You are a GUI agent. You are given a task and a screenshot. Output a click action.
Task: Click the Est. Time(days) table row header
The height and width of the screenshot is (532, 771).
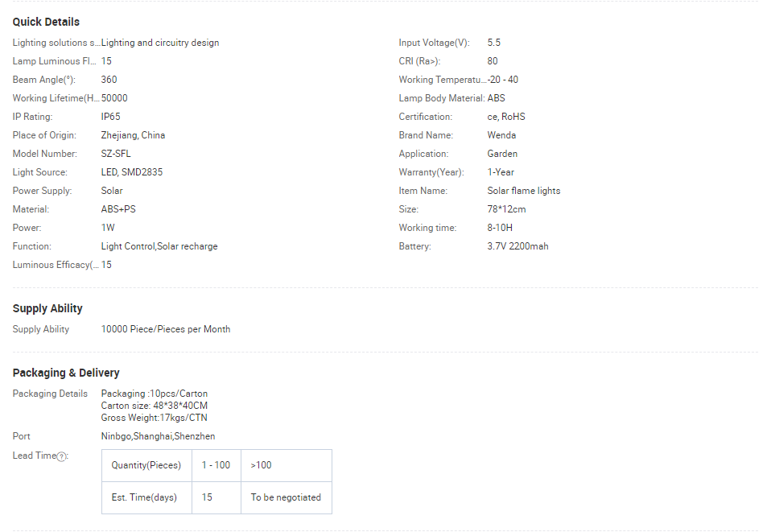click(x=144, y=497)
